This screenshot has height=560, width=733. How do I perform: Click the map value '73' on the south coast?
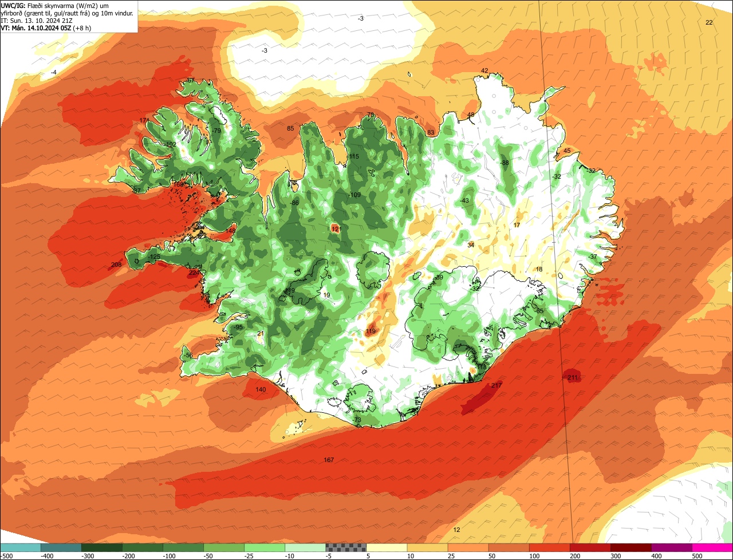[358, 420]
